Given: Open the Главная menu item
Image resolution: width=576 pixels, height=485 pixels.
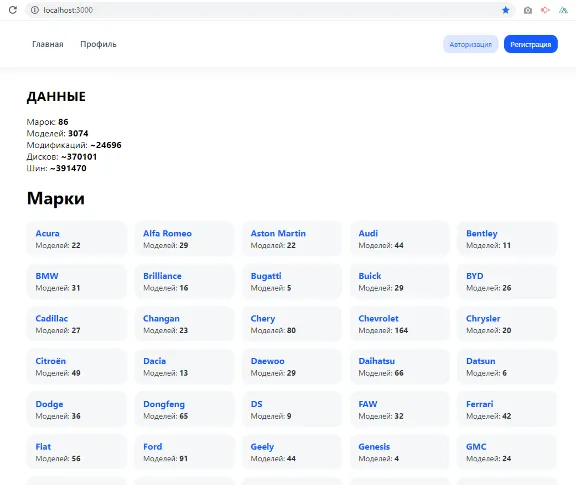Looking at the screenshot, I should pyautogui.click(x=48, y=44).
